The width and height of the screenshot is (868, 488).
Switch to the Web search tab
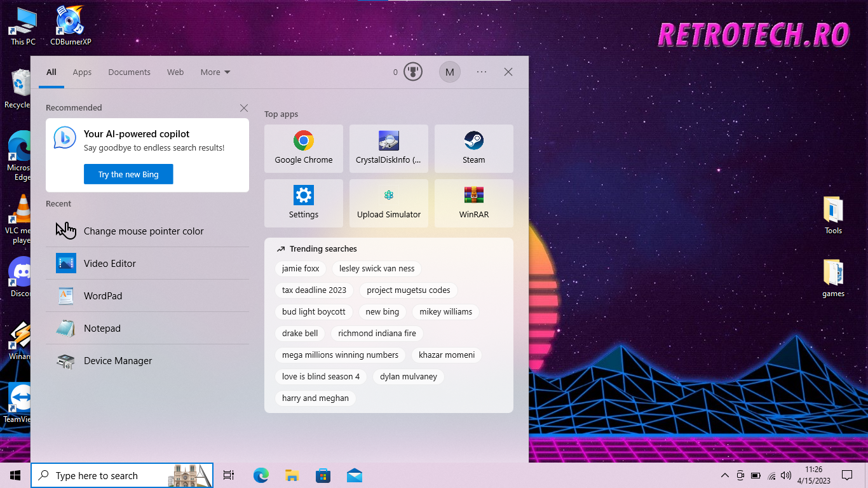pos(175,72)
